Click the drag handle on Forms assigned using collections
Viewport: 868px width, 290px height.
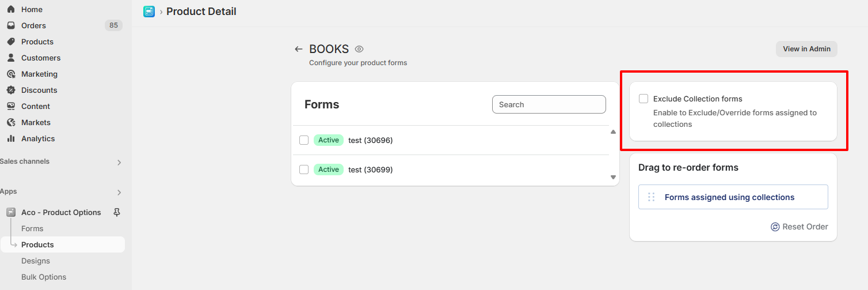(652, 197)
